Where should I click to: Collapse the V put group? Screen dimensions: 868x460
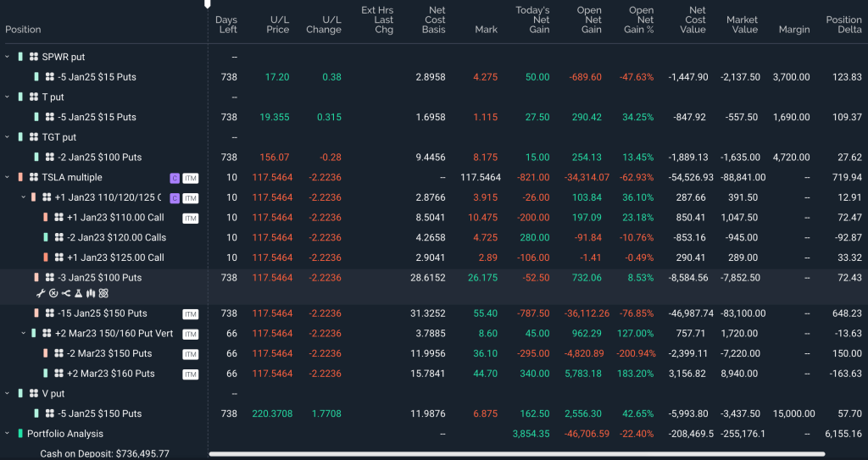tap(8, 394)
